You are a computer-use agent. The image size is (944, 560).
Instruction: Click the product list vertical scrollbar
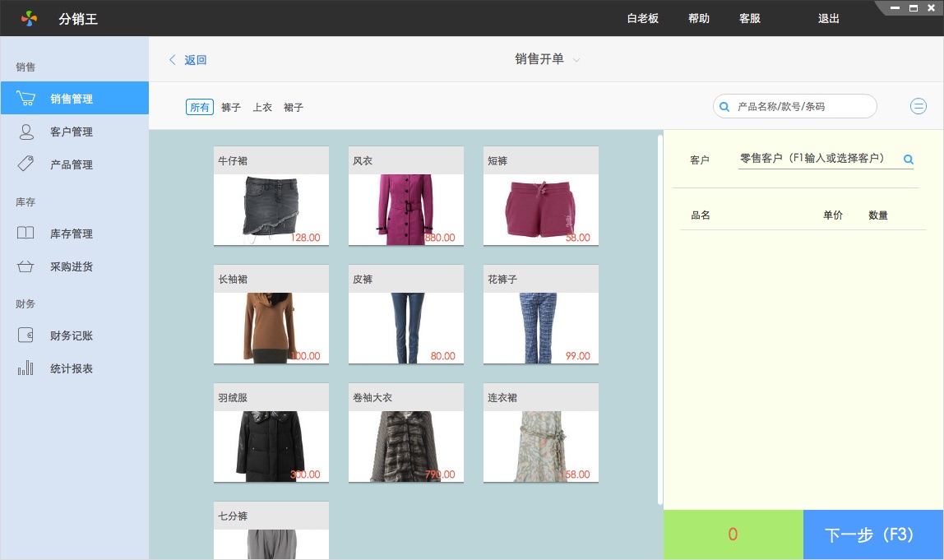(x=659, y=321)
